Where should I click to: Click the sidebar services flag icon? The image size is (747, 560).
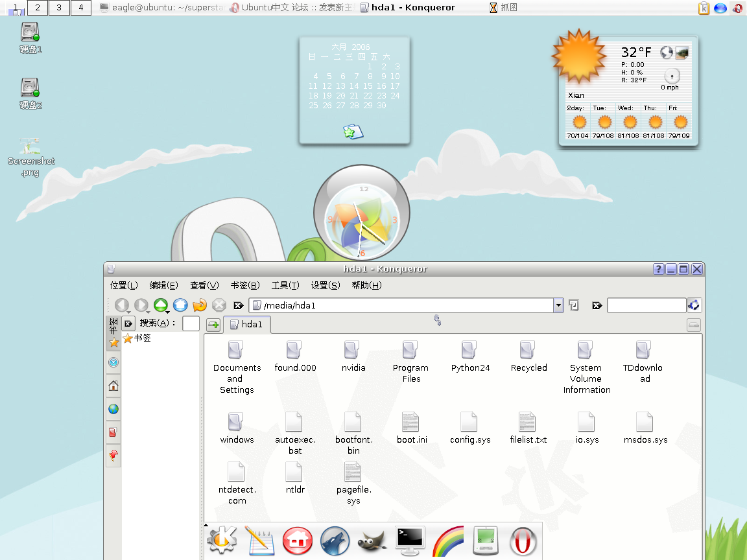pyautogui.click(x=113, y=456)
